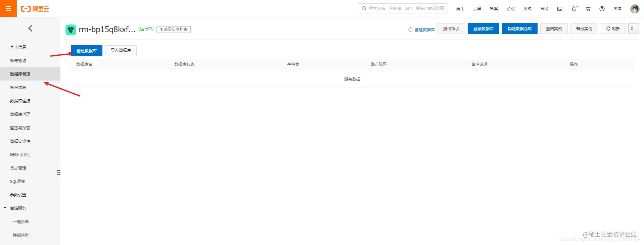This screenshot has width=644, height=245.
Task: Collapse sidebar with back chevron
Action: coord(30,29)
